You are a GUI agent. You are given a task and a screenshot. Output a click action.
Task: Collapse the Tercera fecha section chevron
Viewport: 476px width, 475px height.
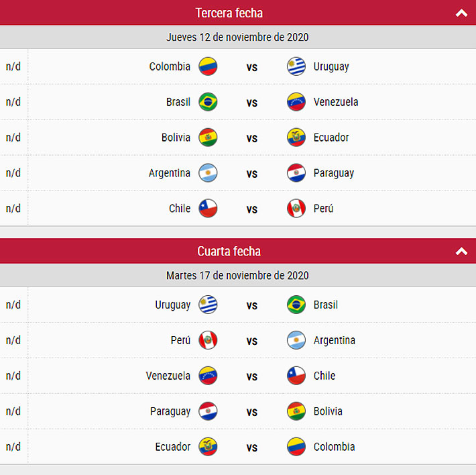coord(461,13)
